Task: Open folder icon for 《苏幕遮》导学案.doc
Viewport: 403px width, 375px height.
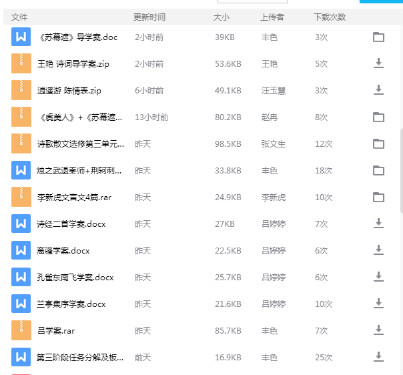Action: 378,37
